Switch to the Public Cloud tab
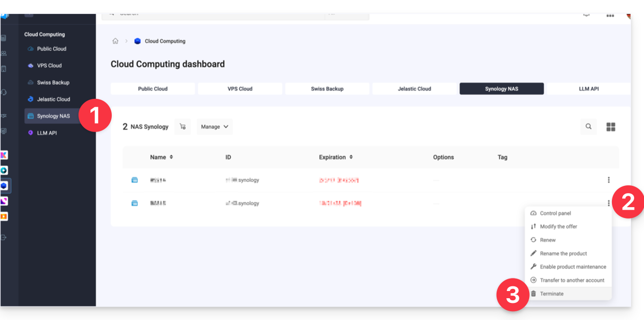This screenshot has width=644, height=320. (153, 89)
